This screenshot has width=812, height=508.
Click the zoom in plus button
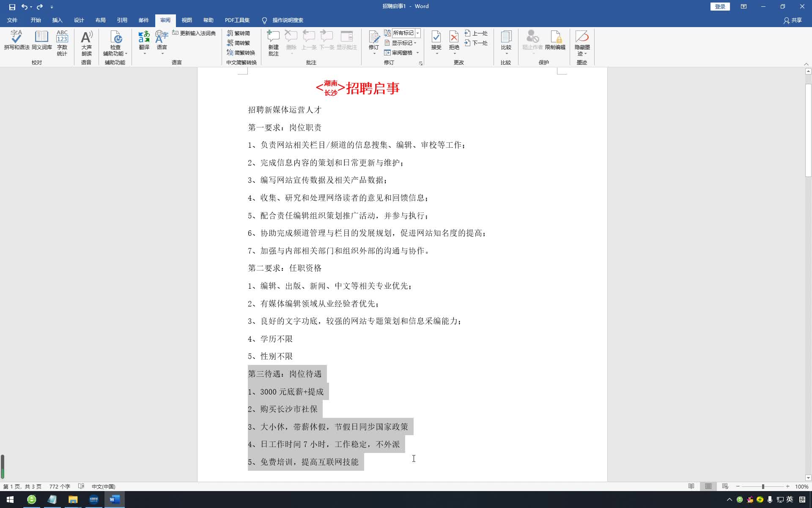coord(787,486)
